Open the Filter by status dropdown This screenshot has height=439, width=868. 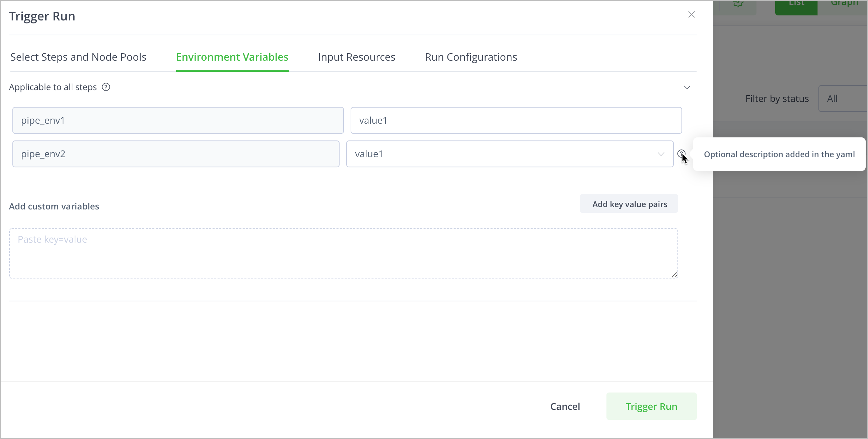843,99
